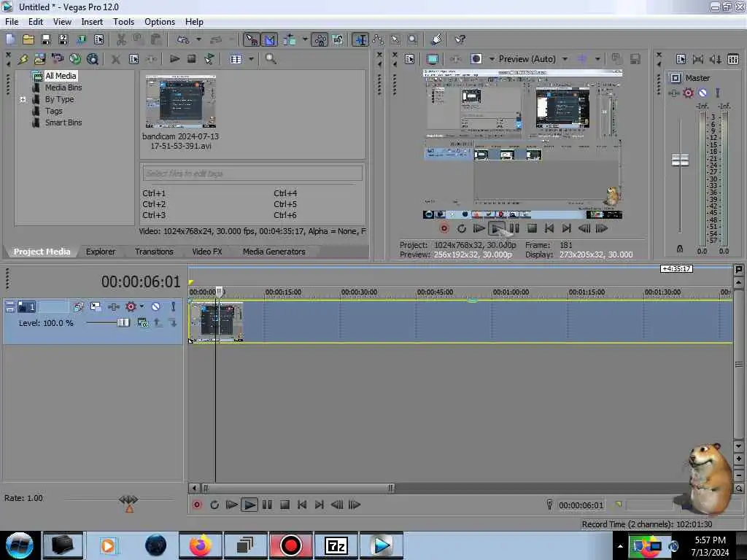Viewport: 747px width, 560px height.
Task: Save the project with floppy disk icon
Action: point(46,39)
